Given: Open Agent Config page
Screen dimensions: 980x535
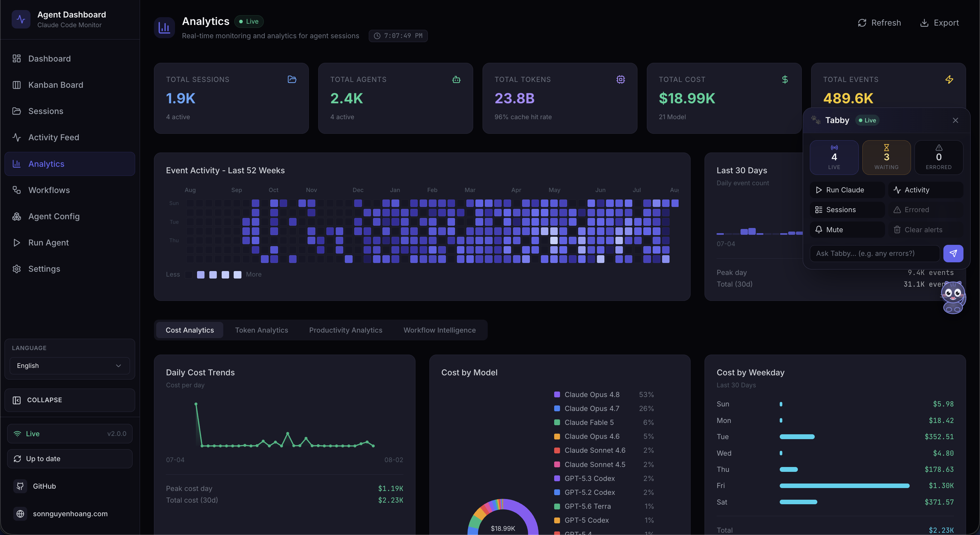Looking at the screenshot, I should coord(70,216).
